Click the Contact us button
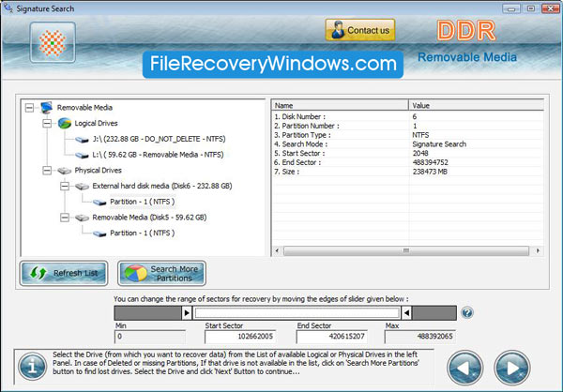Image resolution: width=563 pixels, height=392 pixels. click(x=360, y=30)
